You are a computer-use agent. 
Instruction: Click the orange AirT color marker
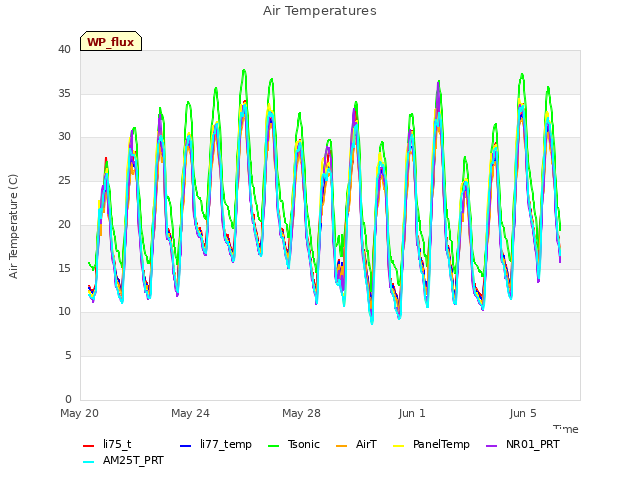pyautogui.click(x=341, y=446)
